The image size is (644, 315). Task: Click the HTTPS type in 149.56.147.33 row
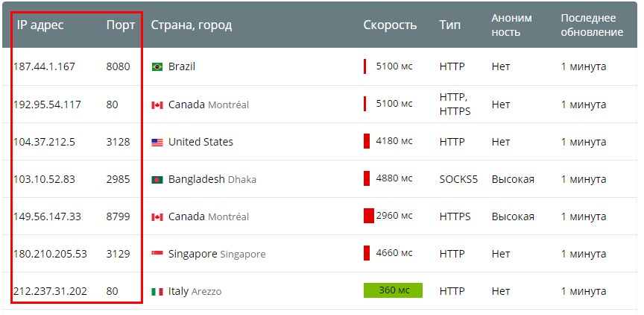455,216
